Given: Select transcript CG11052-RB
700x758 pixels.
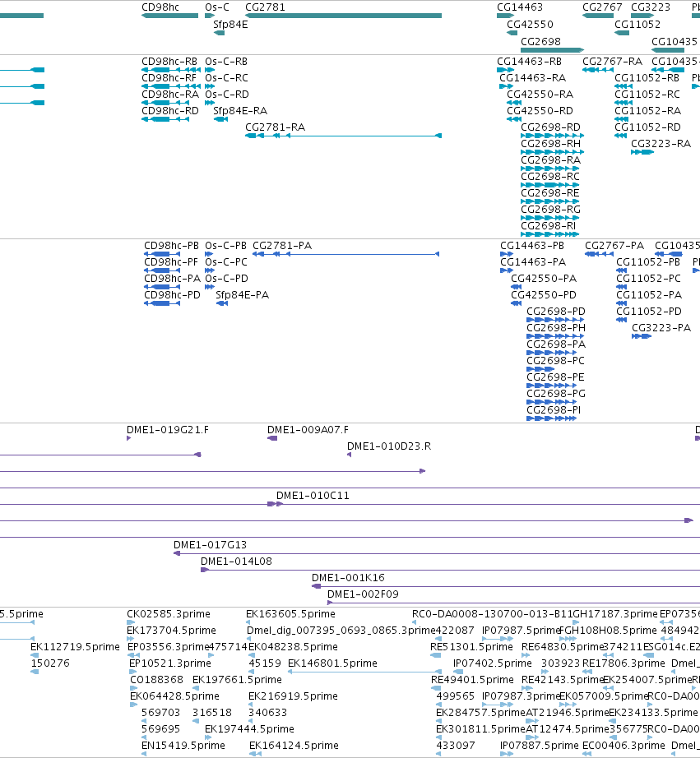Looking at the screenshot, I should coord(624,86).
